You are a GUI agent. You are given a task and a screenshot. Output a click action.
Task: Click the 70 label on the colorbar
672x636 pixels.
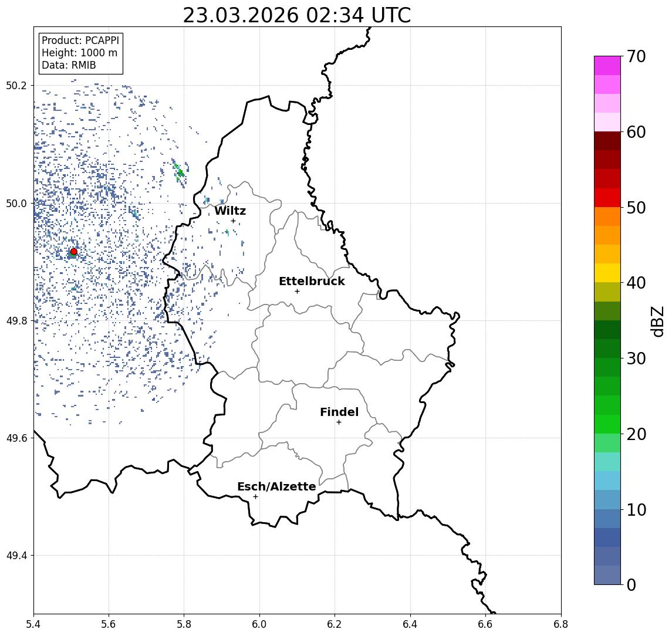click(x=636, y=56)
